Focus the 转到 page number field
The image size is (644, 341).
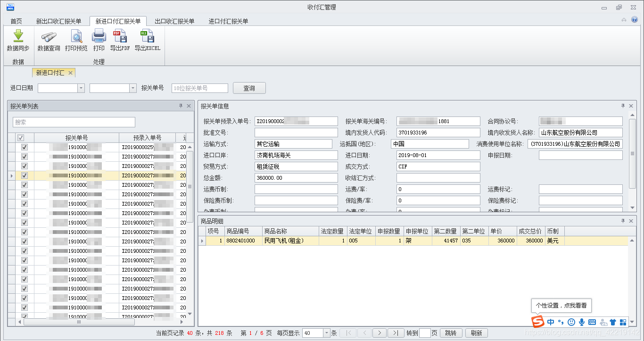425,333
